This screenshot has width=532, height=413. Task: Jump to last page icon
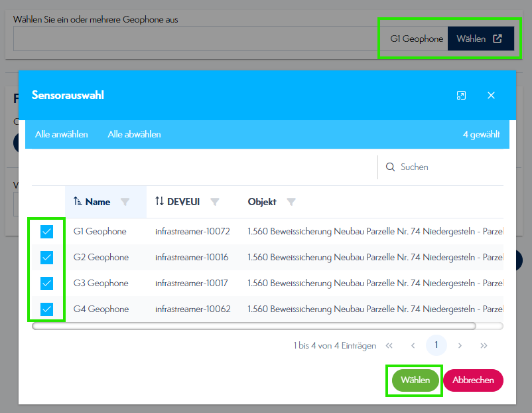click(484, 345)
